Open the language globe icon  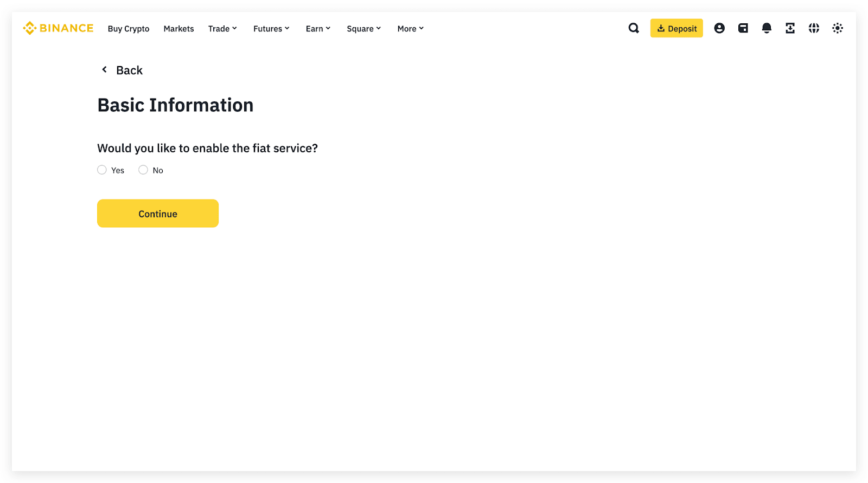tap(814, 28)
